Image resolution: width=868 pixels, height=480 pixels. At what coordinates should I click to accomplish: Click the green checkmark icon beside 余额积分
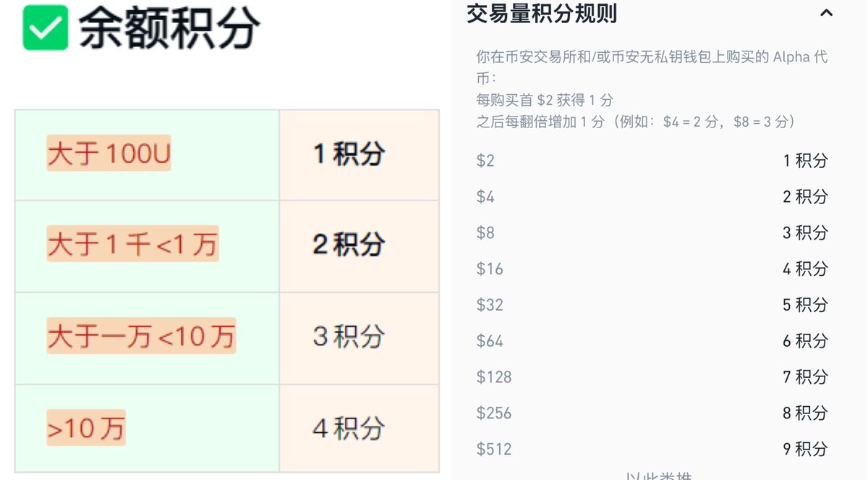46,28
